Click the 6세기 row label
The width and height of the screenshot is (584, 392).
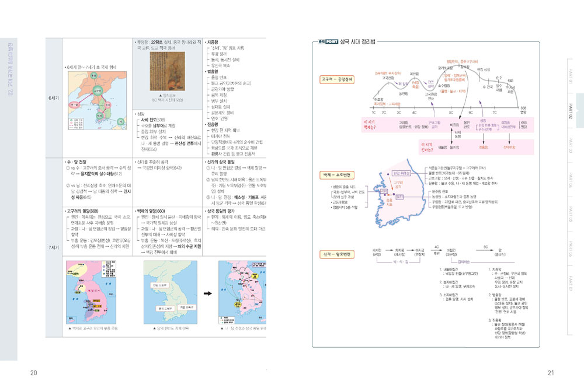point(54,98)
